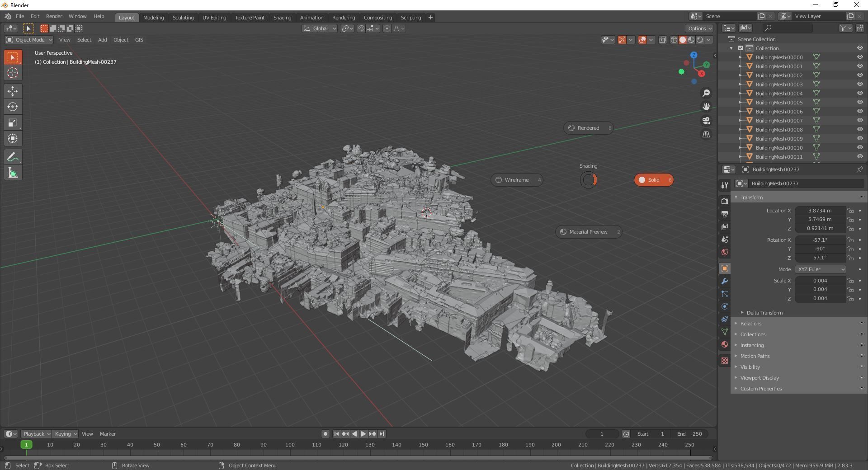Screen dimensions: 868x470
Task: Select the Measure tool
Action: 13,173
